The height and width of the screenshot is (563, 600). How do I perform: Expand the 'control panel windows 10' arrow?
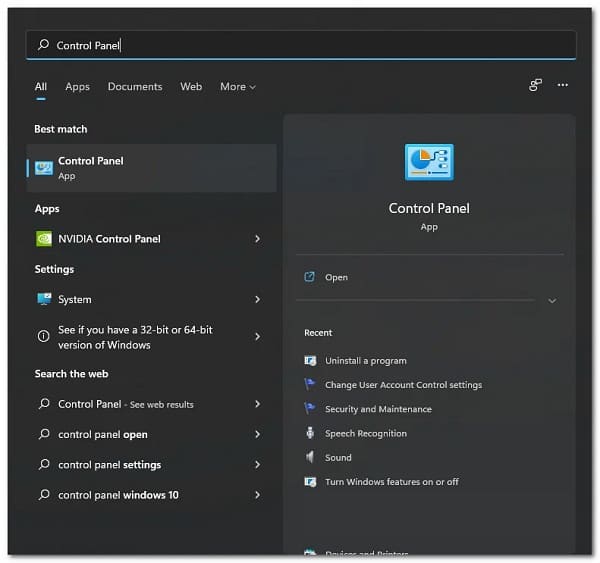tap(258, 494)
